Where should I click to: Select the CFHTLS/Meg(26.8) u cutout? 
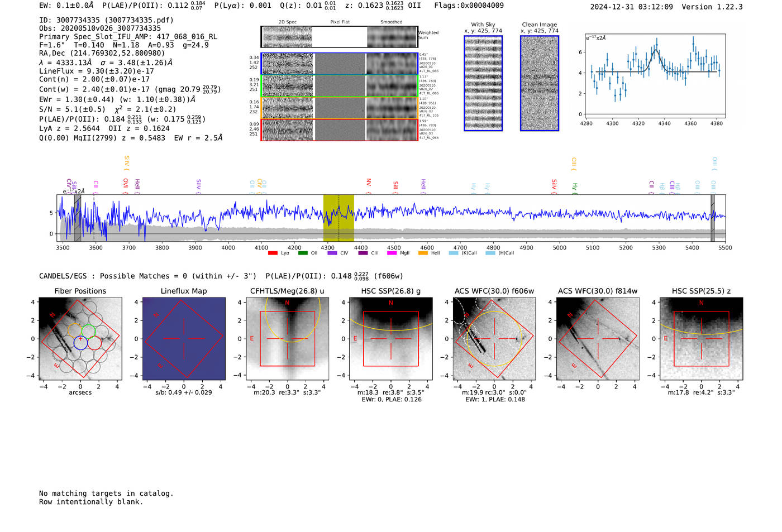coord(287,339)
